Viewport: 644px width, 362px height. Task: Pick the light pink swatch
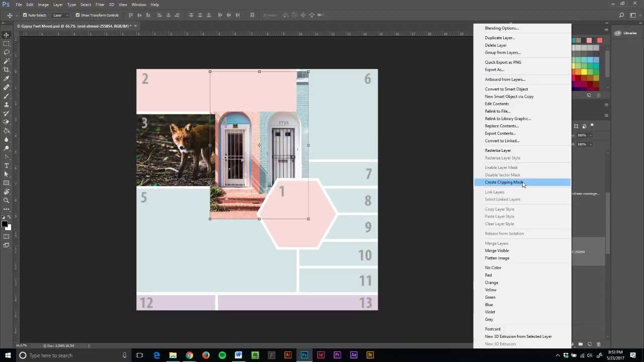coord(589,40)
